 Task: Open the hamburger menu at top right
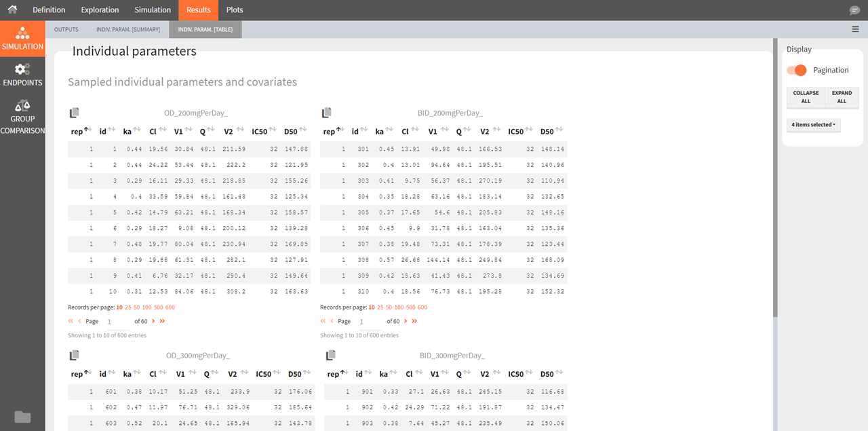point(855,29)
